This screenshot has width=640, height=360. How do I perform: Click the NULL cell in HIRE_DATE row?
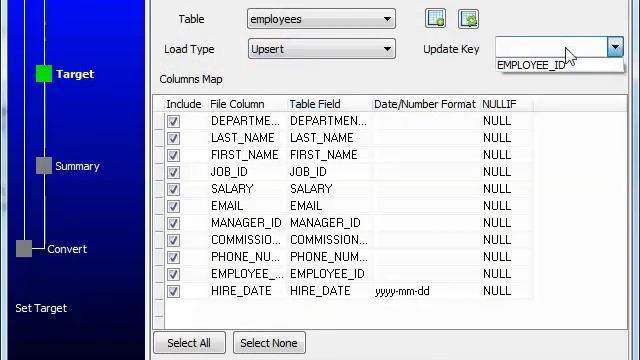tap(506, 291)
